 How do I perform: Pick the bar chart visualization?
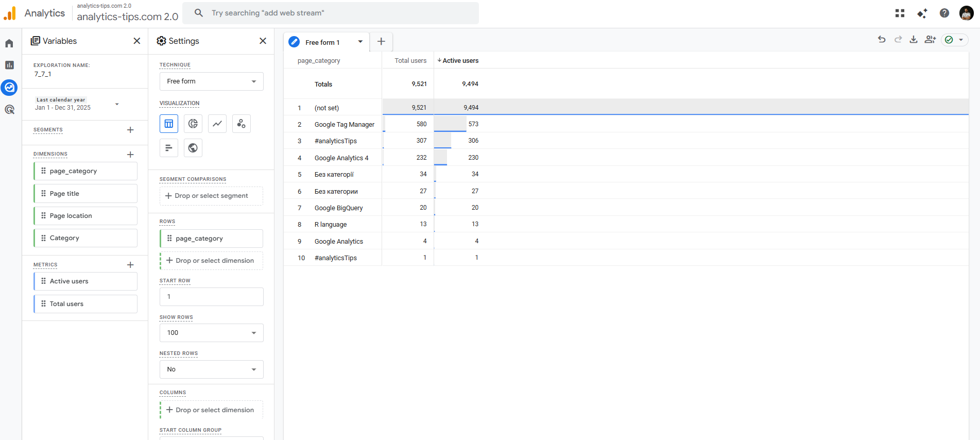[169, 148]
